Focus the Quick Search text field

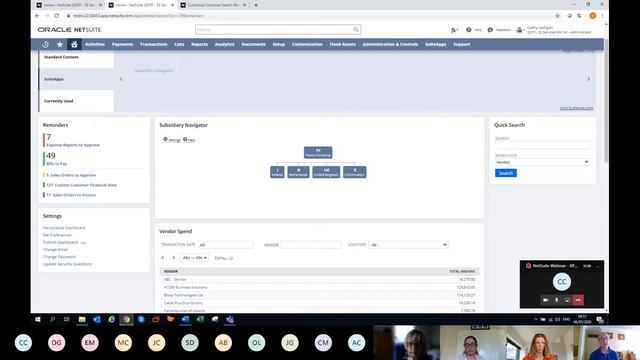pyautogui.click(x=542, y=145)
